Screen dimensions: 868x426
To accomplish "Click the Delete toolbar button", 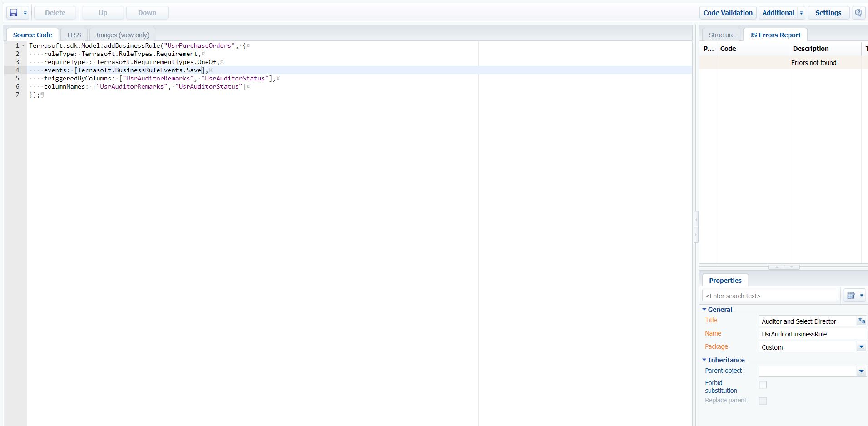I will click(55, 13).
